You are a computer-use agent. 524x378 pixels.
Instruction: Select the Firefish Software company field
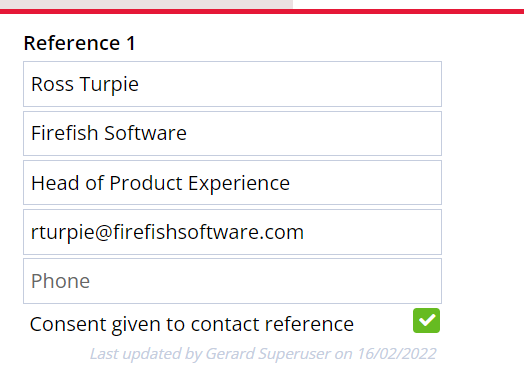pyautogui.click(x=232, y=133)
